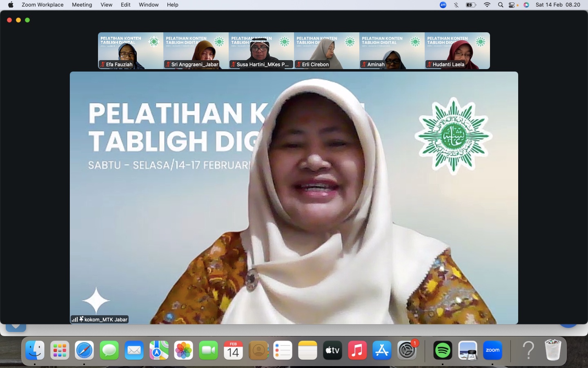This screenshot has width=588, height=368.
Task: Click the kokom_MTK Jabar name label
Action: click(105, 319)
